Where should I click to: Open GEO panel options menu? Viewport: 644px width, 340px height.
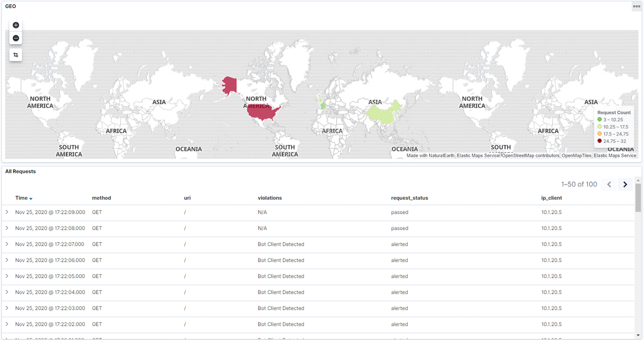pyautogui.click(x=637, y=6)
